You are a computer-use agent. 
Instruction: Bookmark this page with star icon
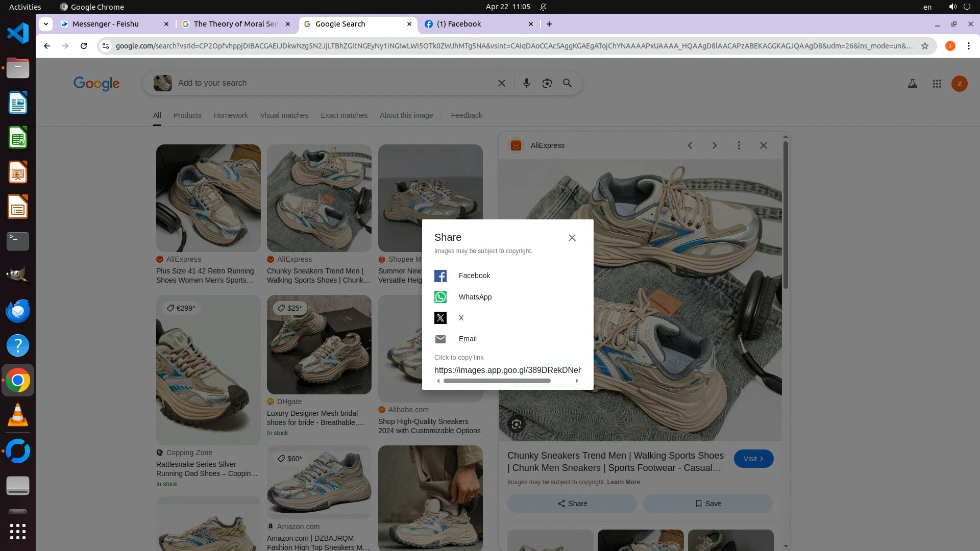pyautogui.click(x=924, y=46)
